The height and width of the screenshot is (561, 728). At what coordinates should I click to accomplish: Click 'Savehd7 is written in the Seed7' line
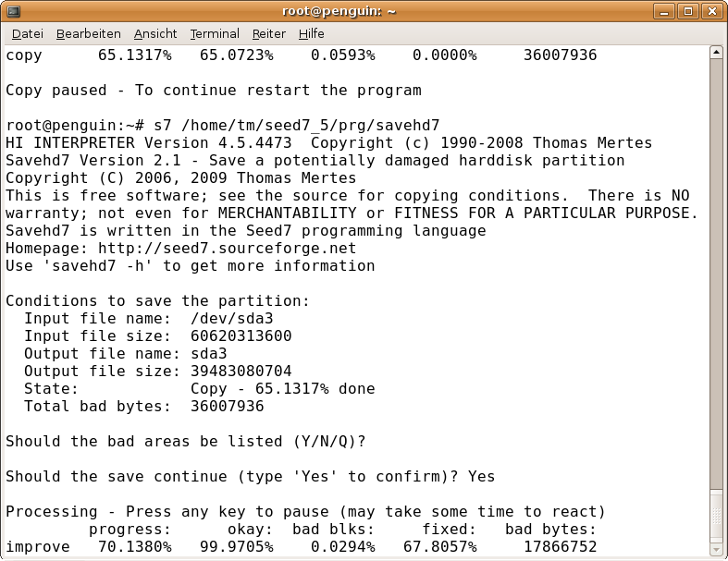pos(246,231)
